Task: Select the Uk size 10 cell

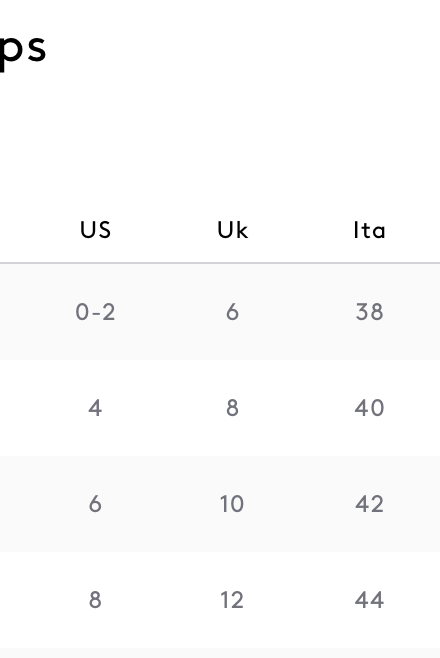Action: (x=232, y=504)
